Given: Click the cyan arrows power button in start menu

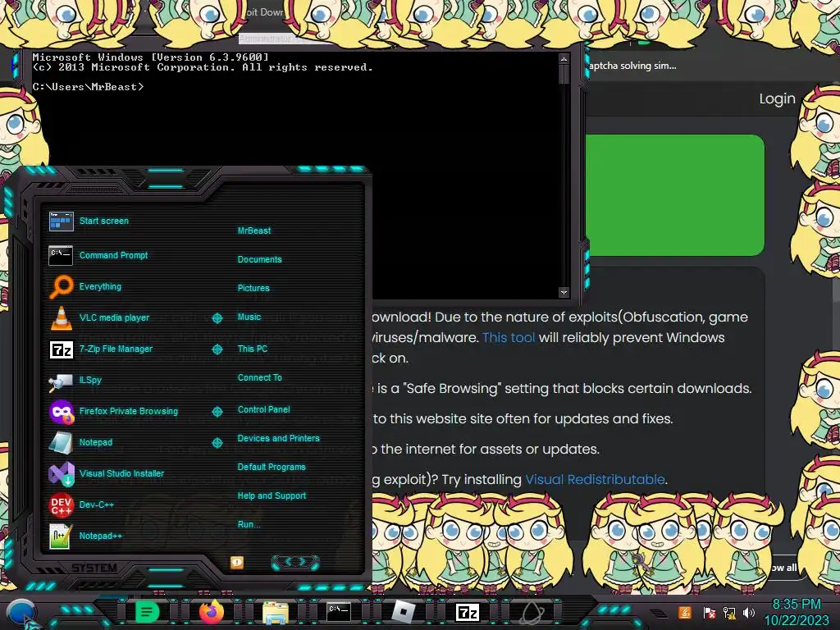Looking at the screenshot, I should click(x=295, y=562).
